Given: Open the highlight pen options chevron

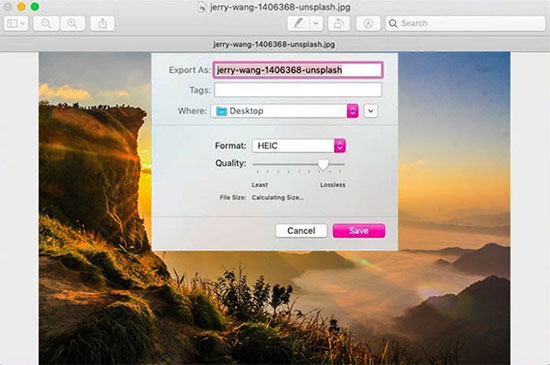Looking at the screenshot, I should tap(316, 23).
